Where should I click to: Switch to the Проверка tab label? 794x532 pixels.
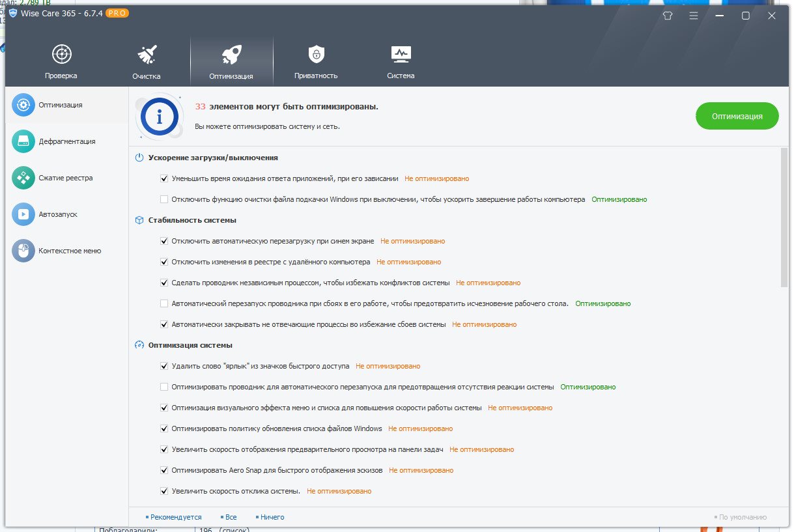point(61,76)
